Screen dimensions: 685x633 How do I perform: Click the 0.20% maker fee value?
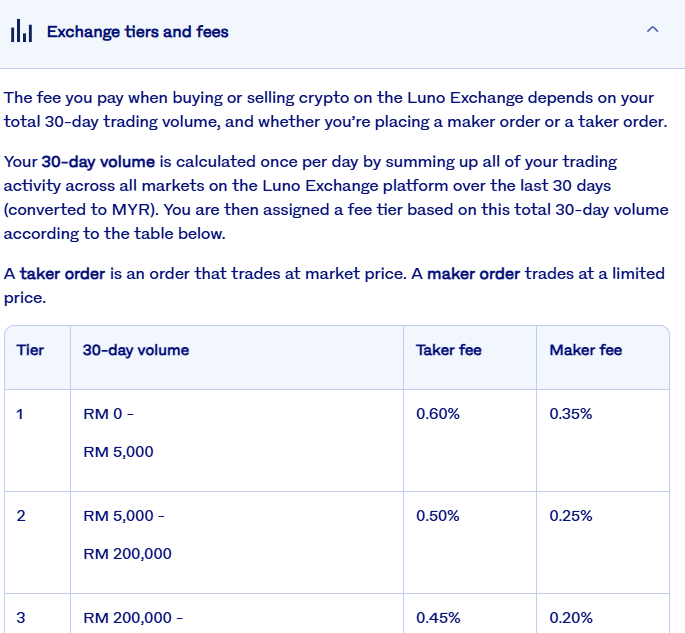click(x=571, y=618)
